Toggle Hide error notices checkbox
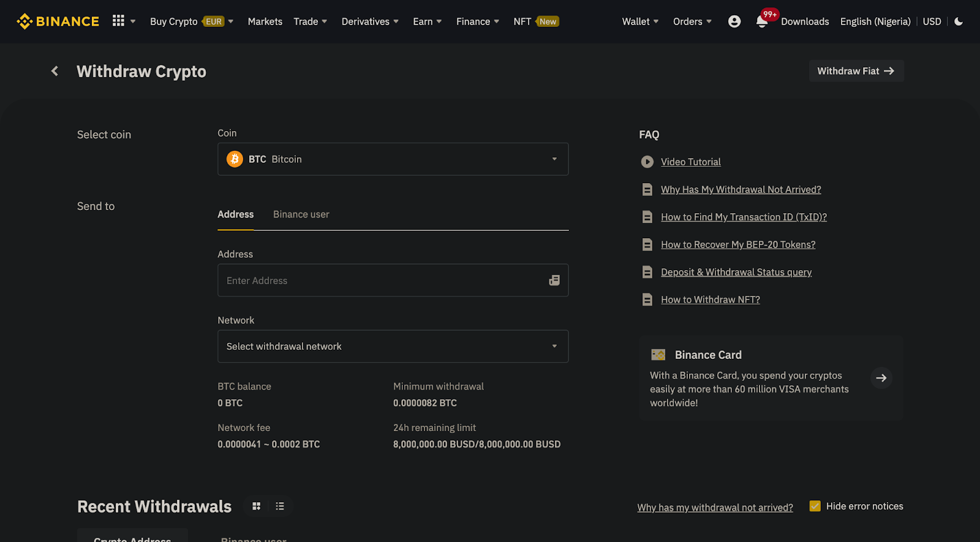Screen dimensions: 980x542 pyautogui.click(x=815, y=506)
